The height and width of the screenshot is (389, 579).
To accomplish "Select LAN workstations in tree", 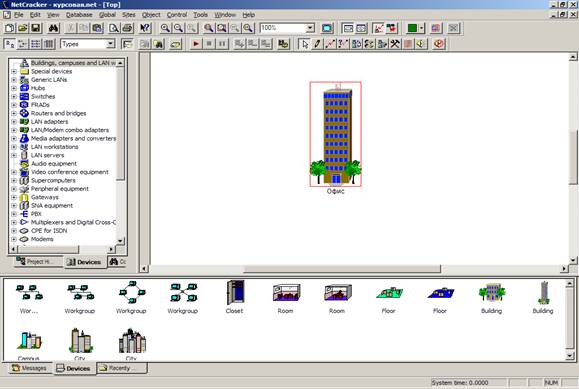I will click(54, 147).
